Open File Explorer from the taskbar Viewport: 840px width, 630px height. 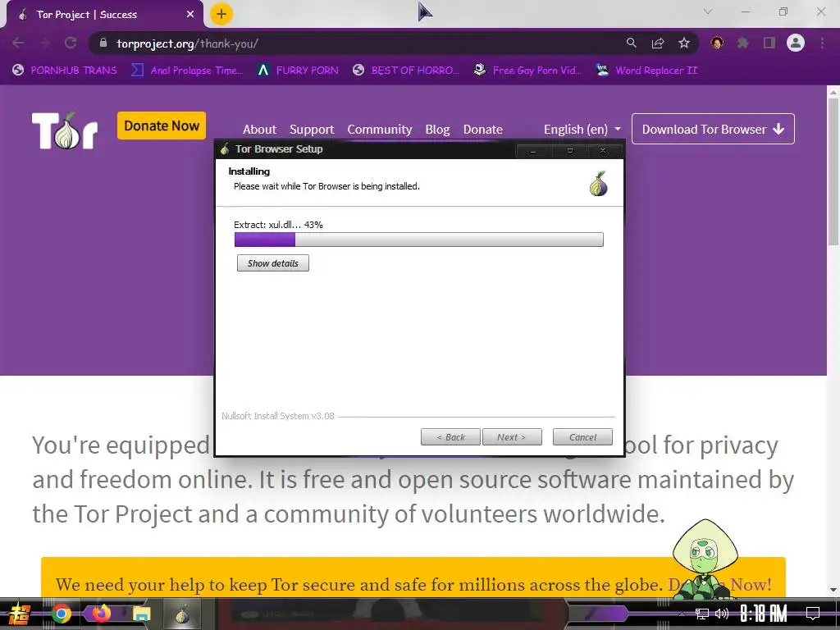pyautogui.click(x=141, y=614)
